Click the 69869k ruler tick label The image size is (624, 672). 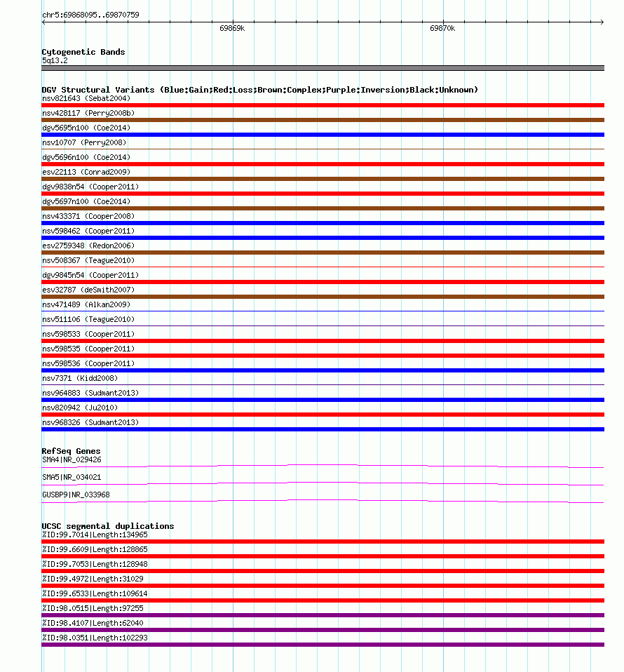pyautogui.click(x=232, y=28)
